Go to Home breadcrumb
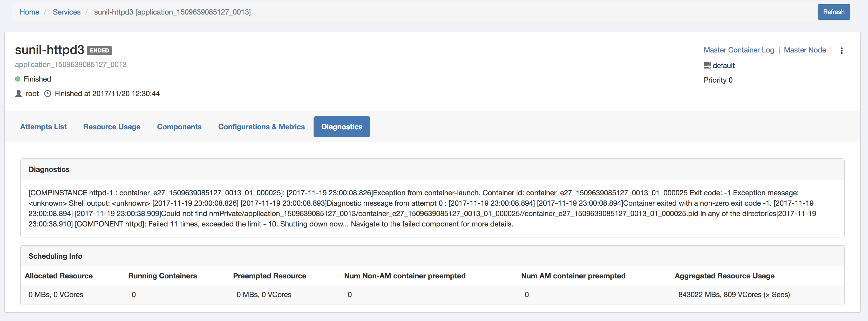The height and width of the screenshot is (321, 868). (29, 12)
